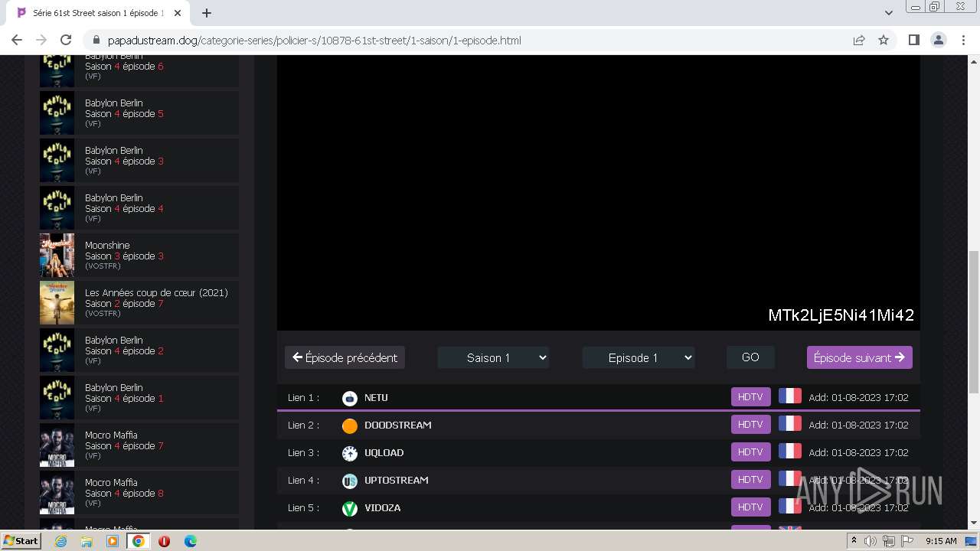Click the GO button
This screenshot has width=980, height=551.
(x=750, y=357)
